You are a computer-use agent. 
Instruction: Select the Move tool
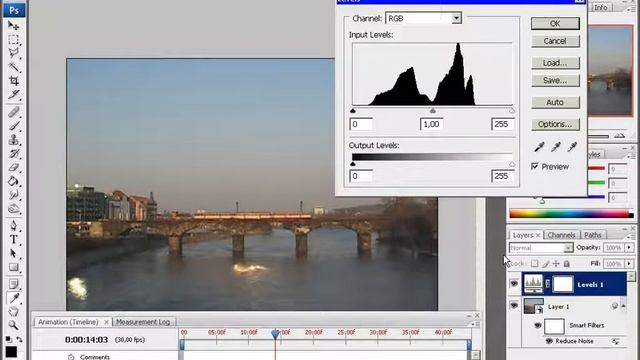13,26
